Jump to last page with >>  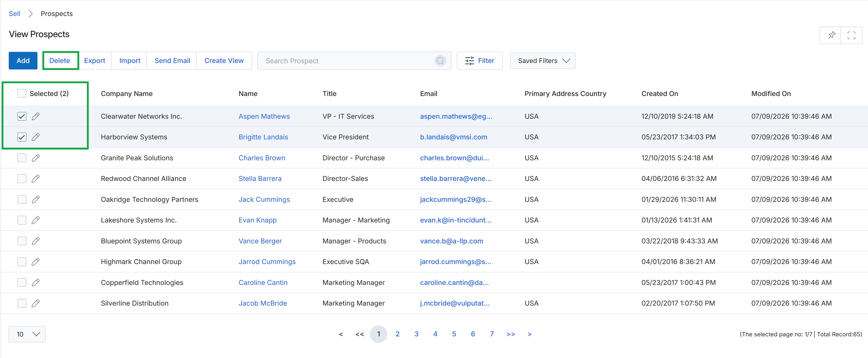511,334
